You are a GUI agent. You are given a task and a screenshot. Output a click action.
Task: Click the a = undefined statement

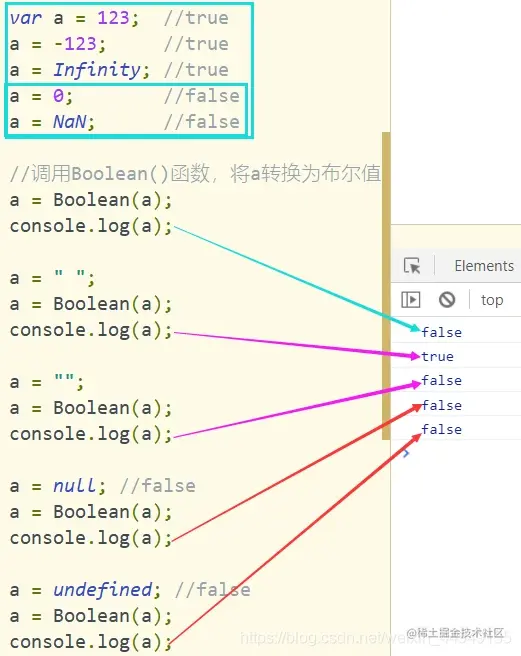[85, 590]
